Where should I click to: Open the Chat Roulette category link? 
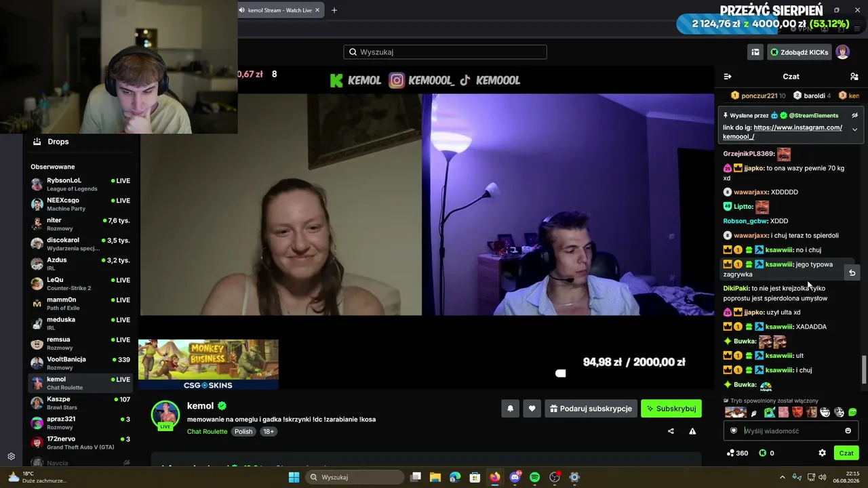(207, 432)
